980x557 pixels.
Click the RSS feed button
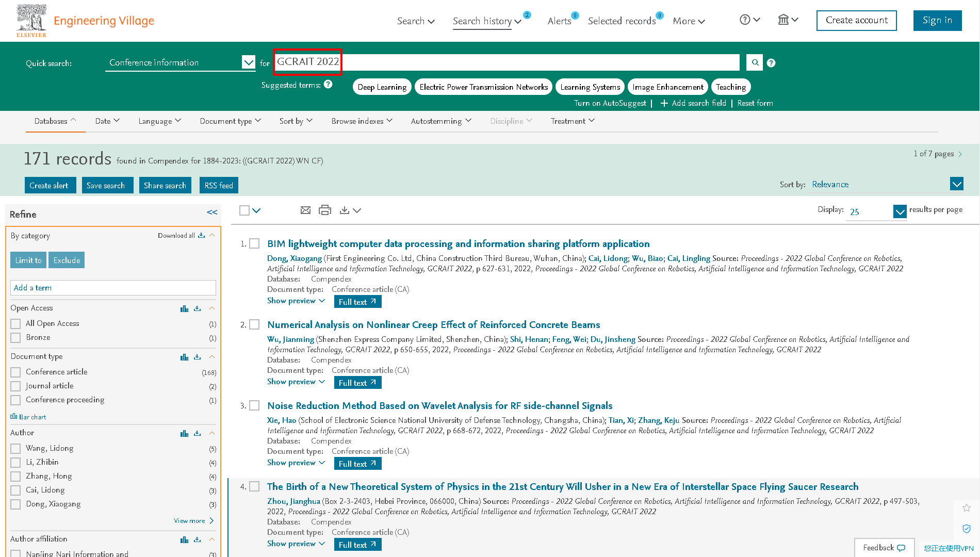point(219,185)
